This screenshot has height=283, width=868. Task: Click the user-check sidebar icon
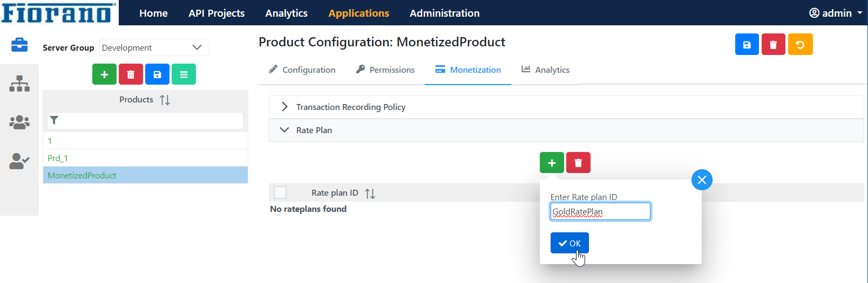(19, 161)
